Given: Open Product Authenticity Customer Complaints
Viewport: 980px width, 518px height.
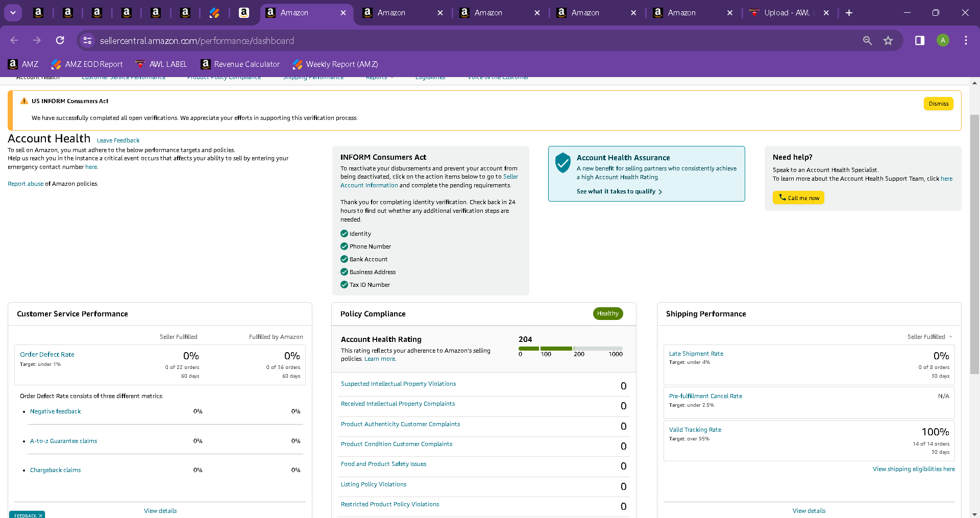Looking at the screenshot, I should tap(400, 424).
